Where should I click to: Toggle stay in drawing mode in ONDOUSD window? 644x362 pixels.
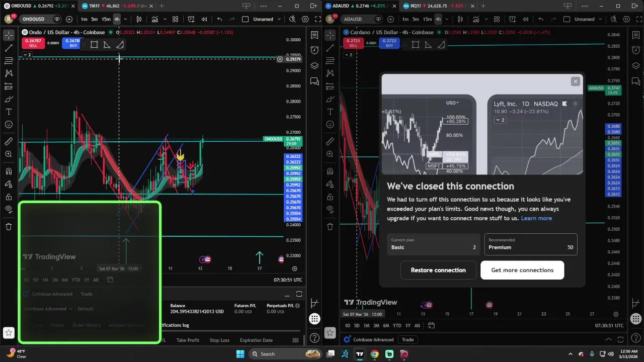pos(9,184)
